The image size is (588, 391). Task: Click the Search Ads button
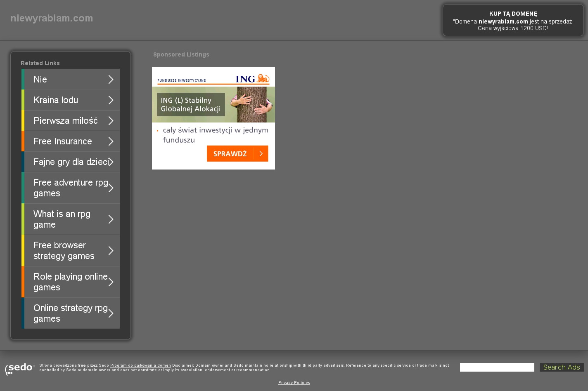click(561, 367)
